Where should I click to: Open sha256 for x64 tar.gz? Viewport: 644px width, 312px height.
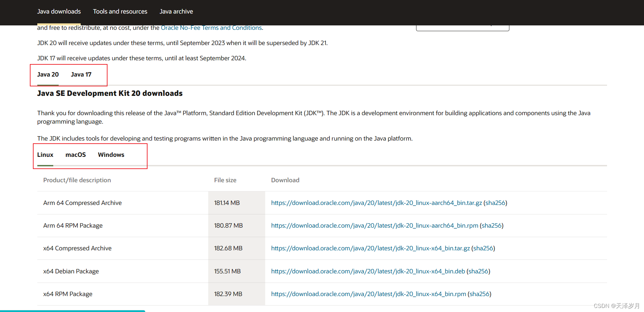point(483,248)
